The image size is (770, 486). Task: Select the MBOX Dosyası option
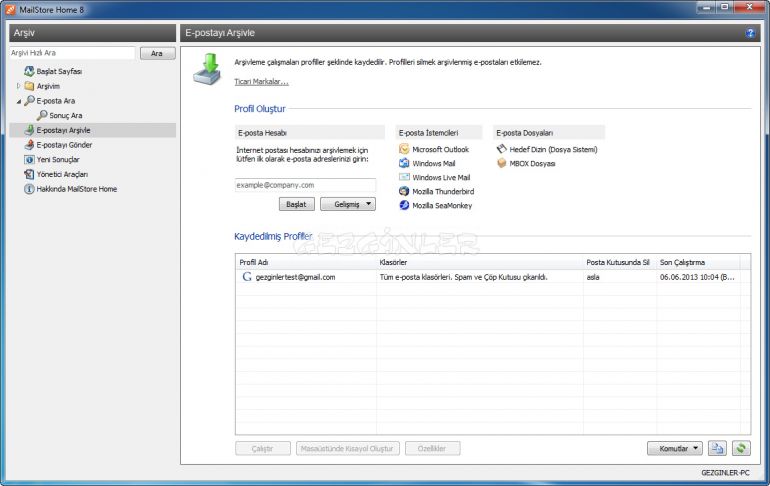coord(526,163)
